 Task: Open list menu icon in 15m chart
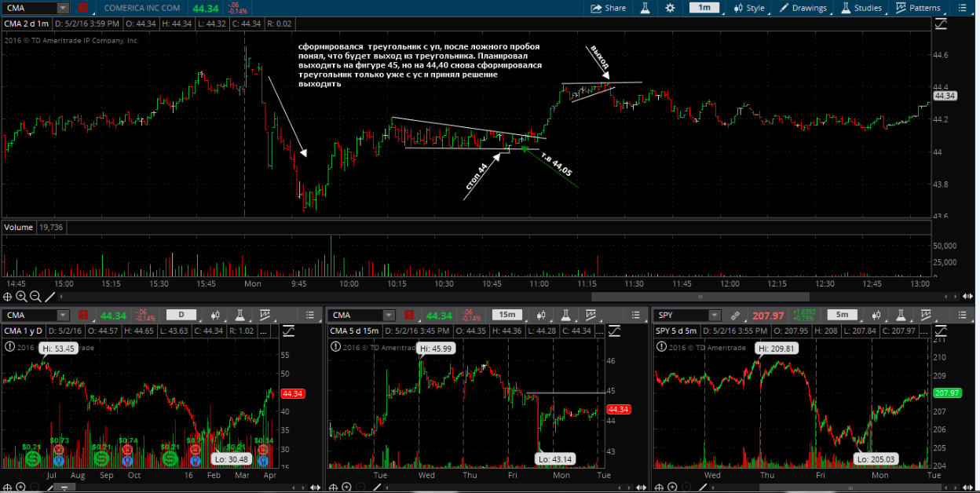pyautogui.click(x=635, y=315)
